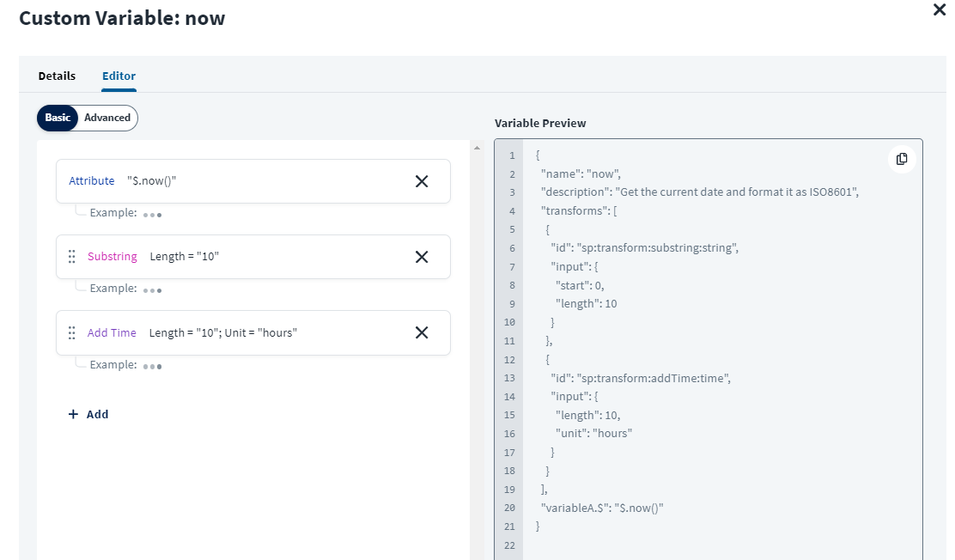The width and height of the screenshot is (955, 560).
Task: Grab the Substring drag handle
Action: (72, 257)
